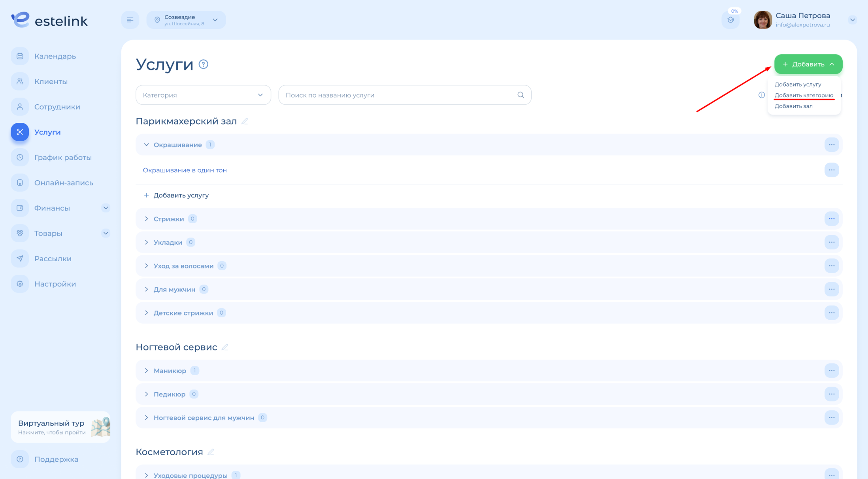Image resolution: width=868 pixels, height=479 pixels.
Task: Edit the Ногтевой сервис name pencil icon
Action: [225, 347]
